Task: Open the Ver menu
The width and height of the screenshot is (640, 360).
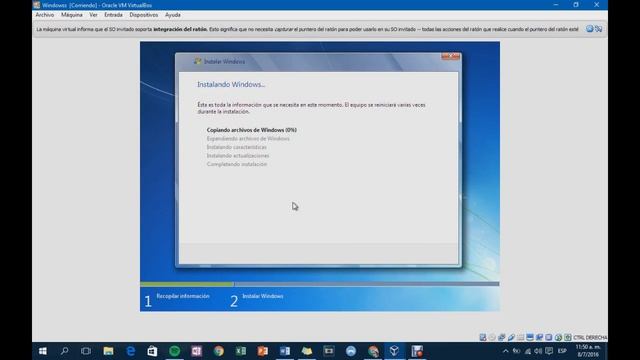Action: point(93,15)
